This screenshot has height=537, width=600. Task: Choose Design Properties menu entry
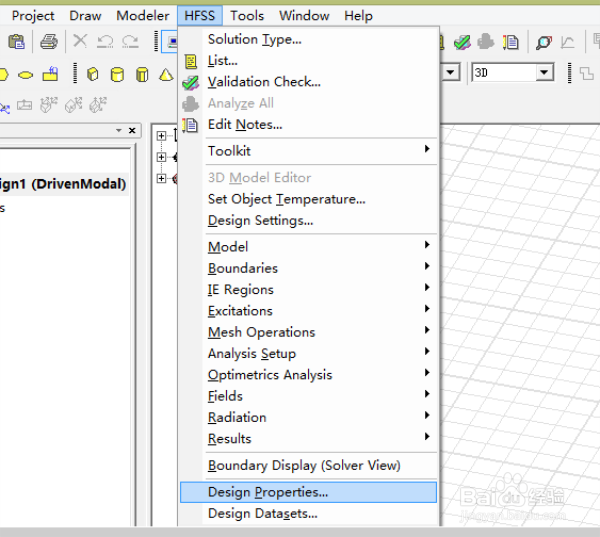(308, 492)
